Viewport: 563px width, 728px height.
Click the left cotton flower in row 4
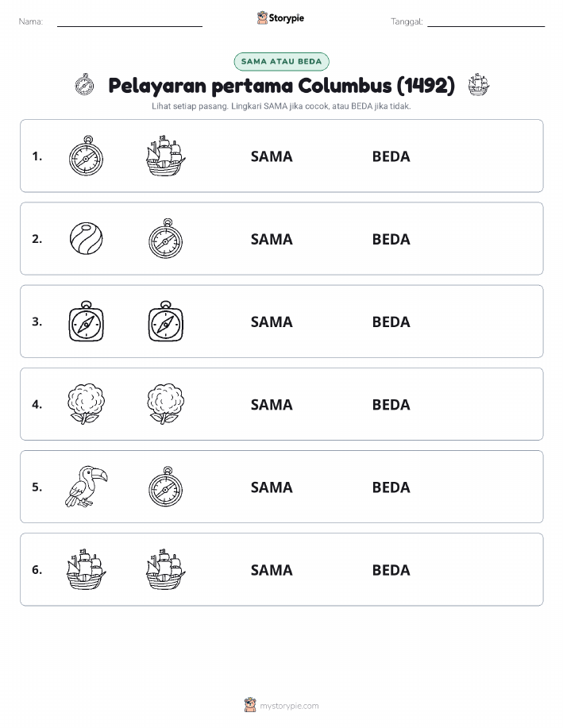pos(86,403)
